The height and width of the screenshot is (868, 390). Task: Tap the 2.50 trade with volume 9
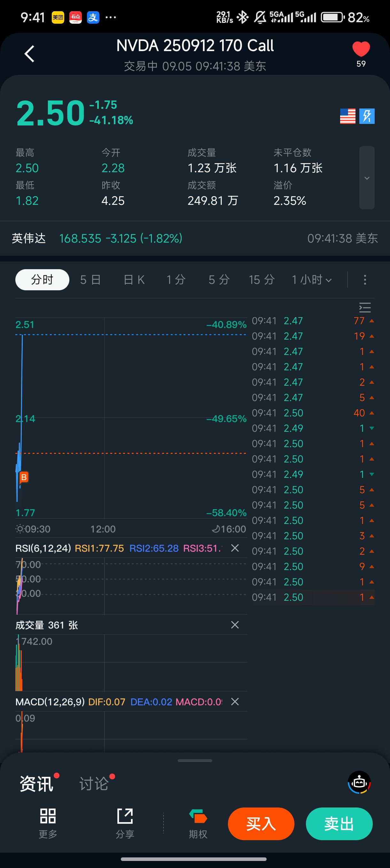point(313,567)
